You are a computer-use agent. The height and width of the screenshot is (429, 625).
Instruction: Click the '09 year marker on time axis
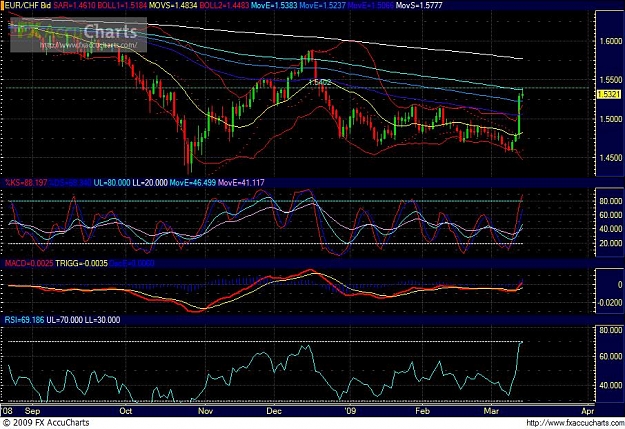(350, 411)
